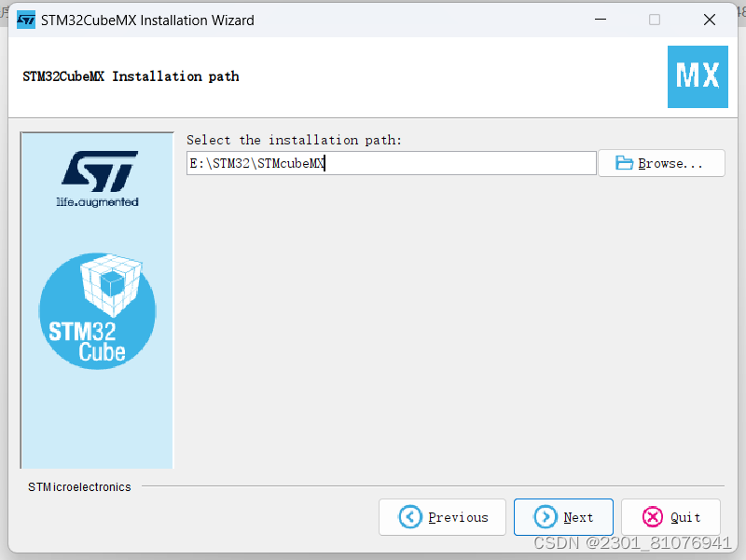The width and height of the screenshot is (746, 560).
Task: Click the Browse... button
Action: point(661,163)
